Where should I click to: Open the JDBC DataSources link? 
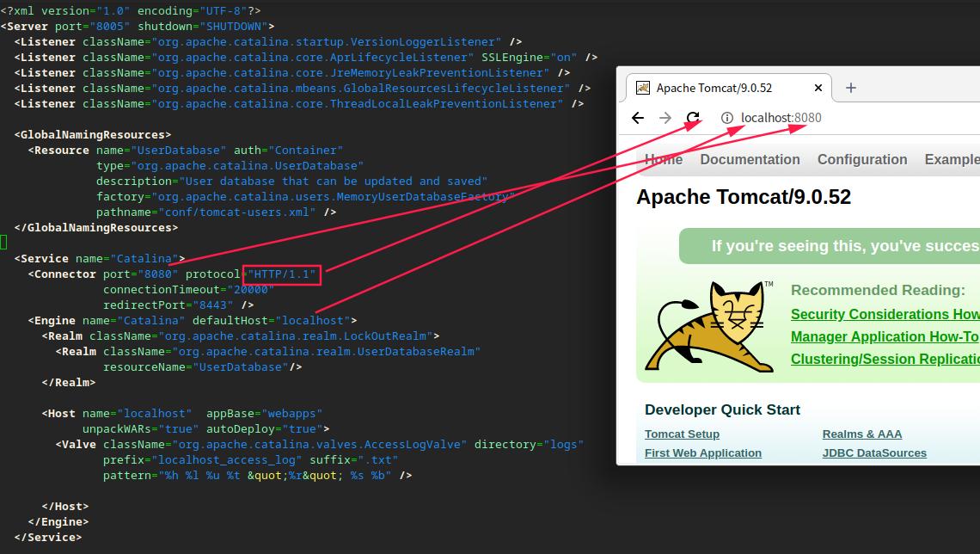(874, 452)
